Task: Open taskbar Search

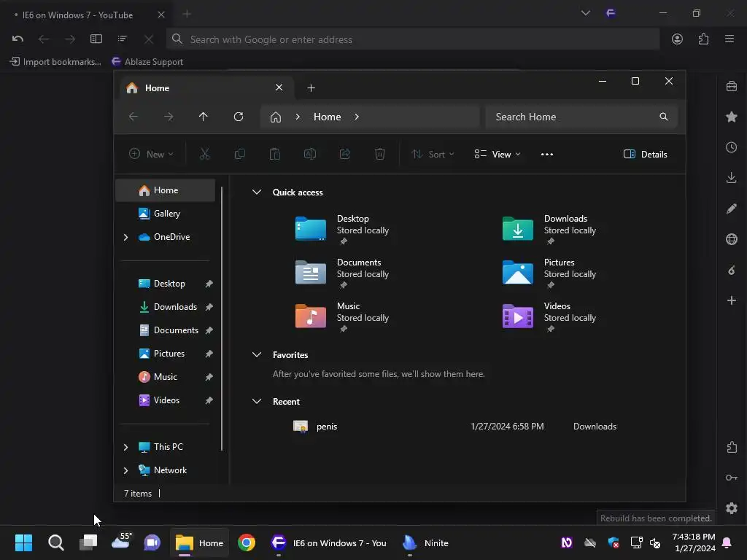Action: click(55, 542)
